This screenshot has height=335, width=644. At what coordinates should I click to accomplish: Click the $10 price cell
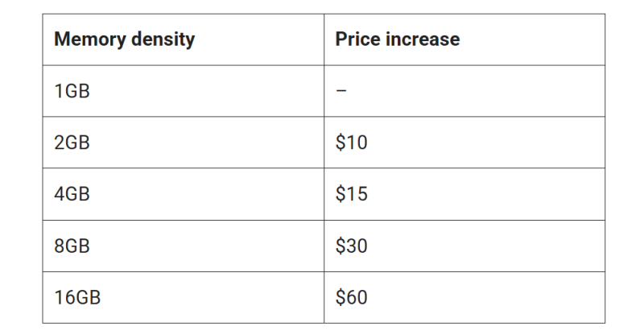[352, 143]
